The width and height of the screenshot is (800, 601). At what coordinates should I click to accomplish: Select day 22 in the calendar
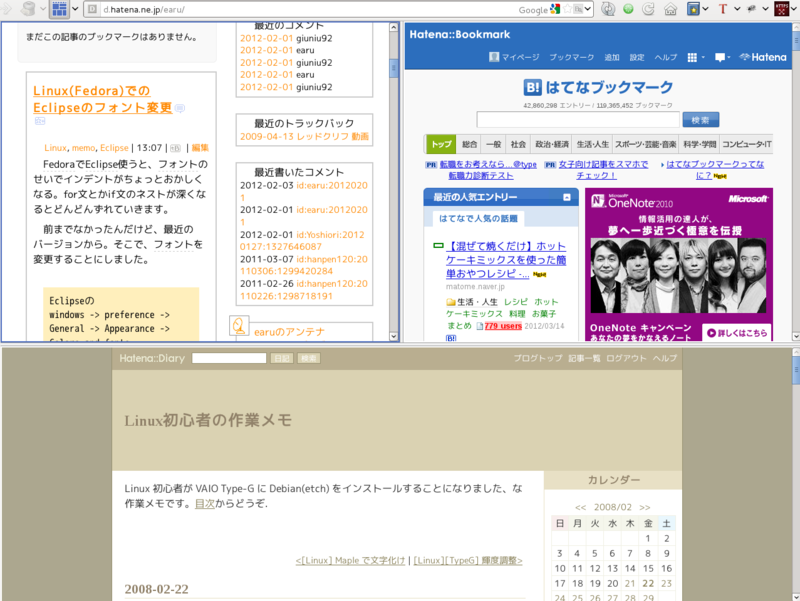[648, 583]
